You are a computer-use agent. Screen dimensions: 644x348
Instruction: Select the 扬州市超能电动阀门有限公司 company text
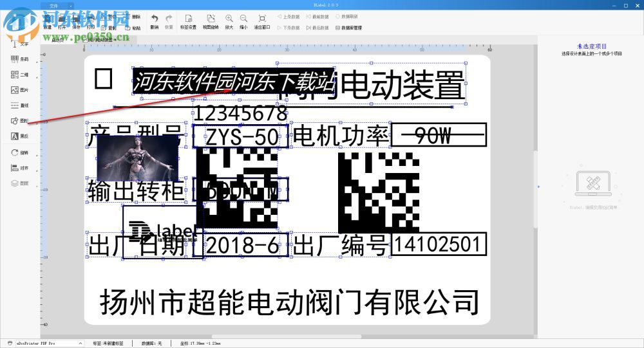point(289,302)
